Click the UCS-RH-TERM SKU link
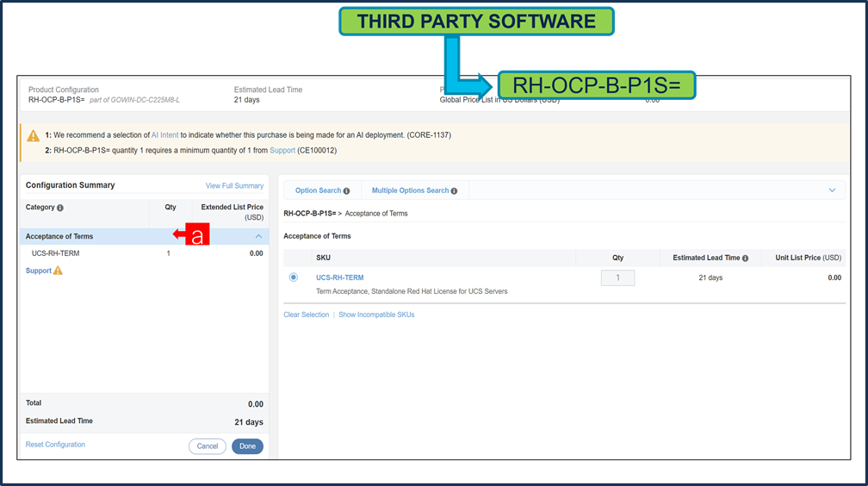Image resolution: width=868 pixels, height=486 pixels. (x=340, y=277)
